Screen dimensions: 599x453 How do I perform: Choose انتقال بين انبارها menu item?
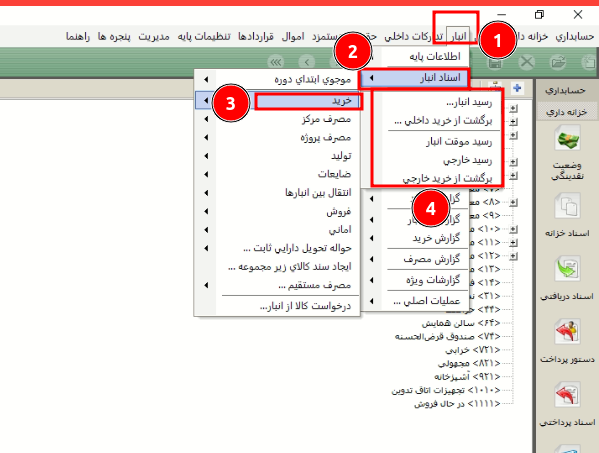pos(277,193)
